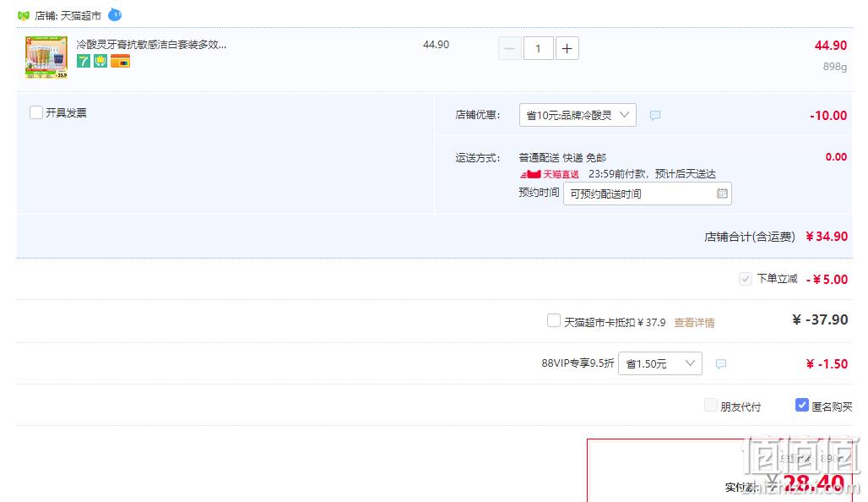Check the 朋友代付 option
868x502 pixels.
pyautogui.click(x=711, y=406)
